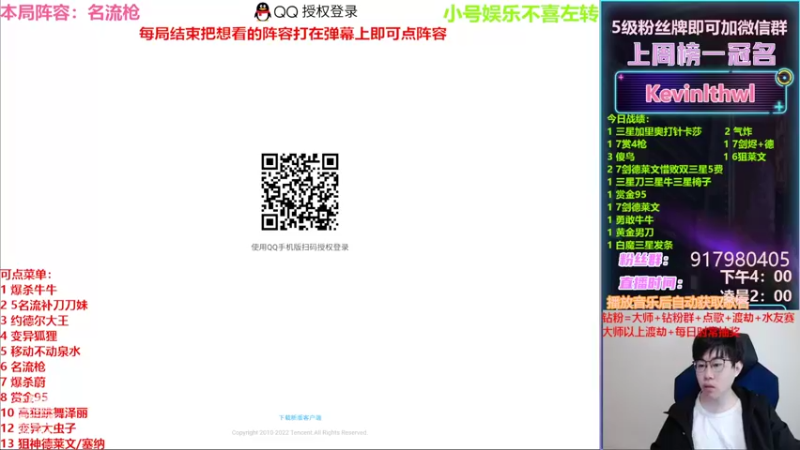Image resolution: width=800 pixels, height=450 pixels.
Task: Click record line '1 三星刀三星牛三星椅子'
Action: (659, 182)
